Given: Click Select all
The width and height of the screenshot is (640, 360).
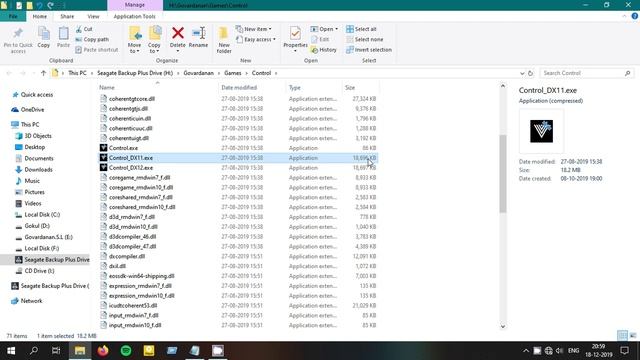Looking at the screenshot, I should coord(361,29).
